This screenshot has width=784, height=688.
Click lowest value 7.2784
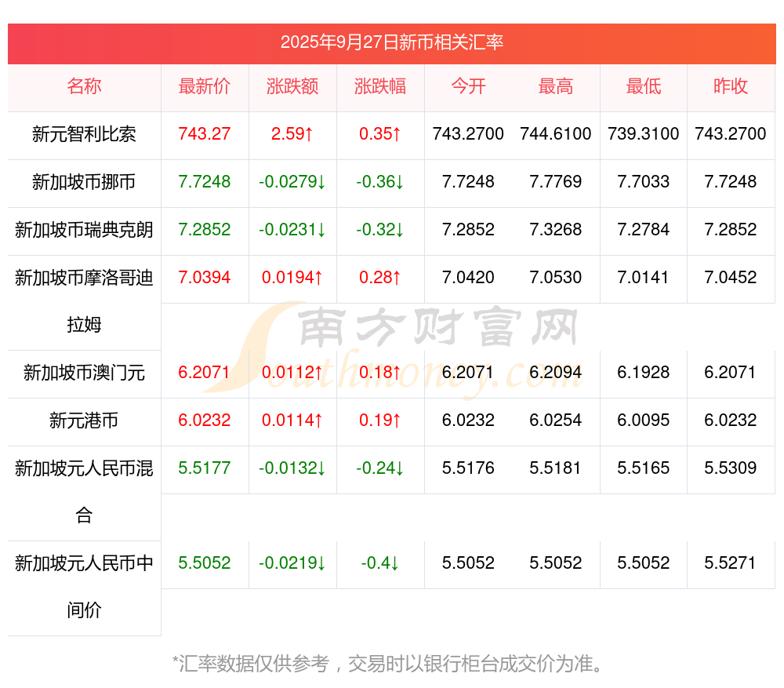(x=643, y=230)
